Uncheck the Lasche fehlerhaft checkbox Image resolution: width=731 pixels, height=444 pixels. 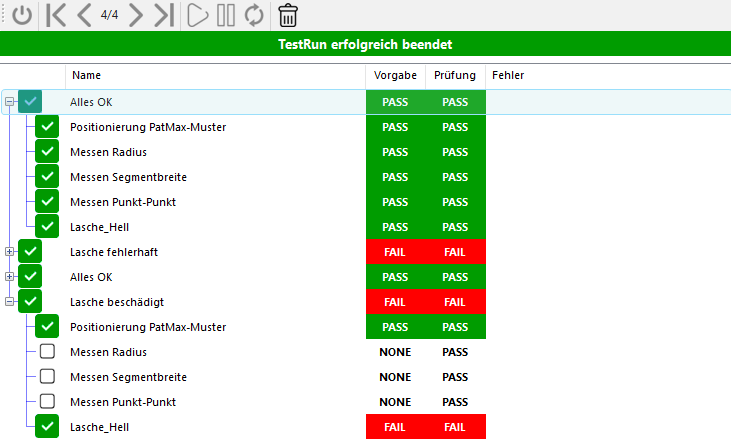[x=30, y=251]
